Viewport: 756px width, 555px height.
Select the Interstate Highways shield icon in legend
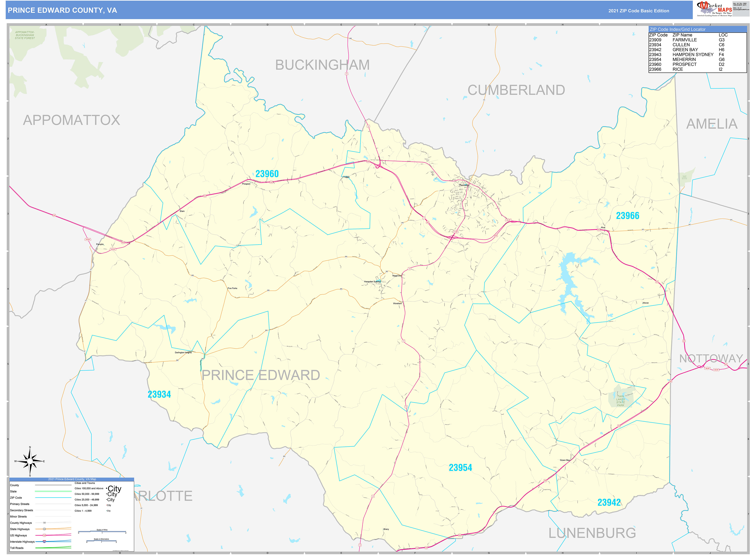pyautogui.click(x=44, y=542)
